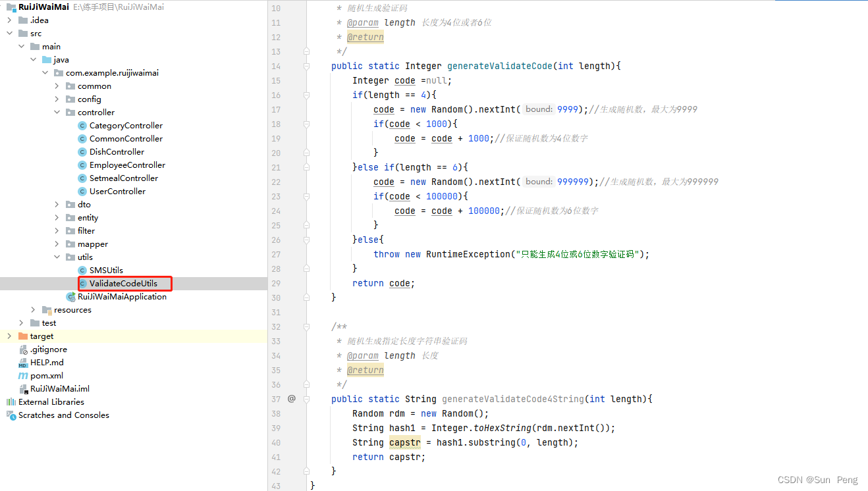
Task: Click the RuiJiWaiMai project root icon
Action: coord(11,7)
